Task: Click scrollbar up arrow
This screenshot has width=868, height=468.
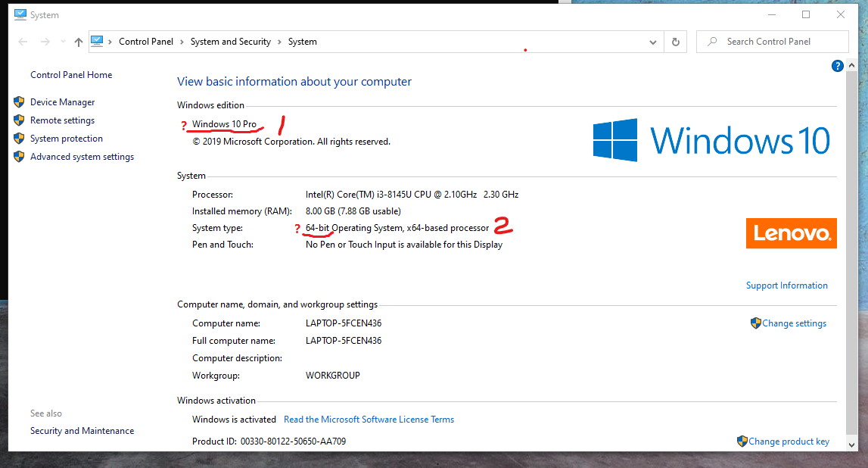Action: point(851,65)
